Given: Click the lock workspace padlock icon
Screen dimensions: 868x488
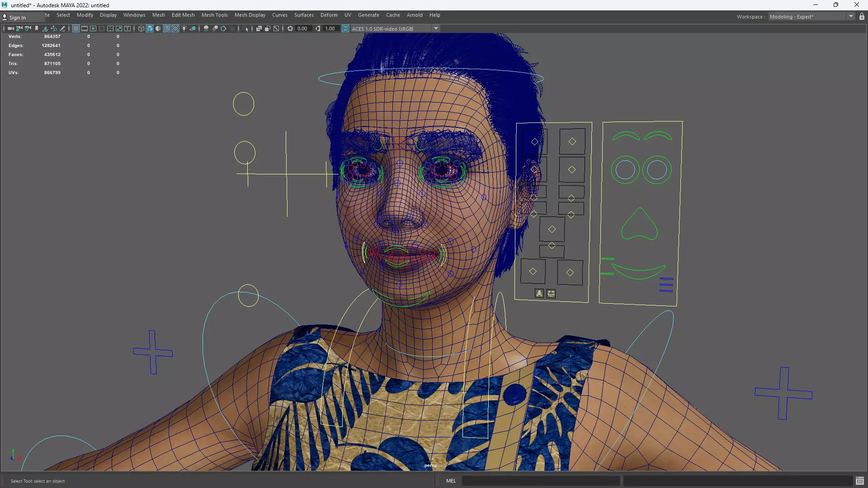Looking at the screenshot, I should point(862,17).
